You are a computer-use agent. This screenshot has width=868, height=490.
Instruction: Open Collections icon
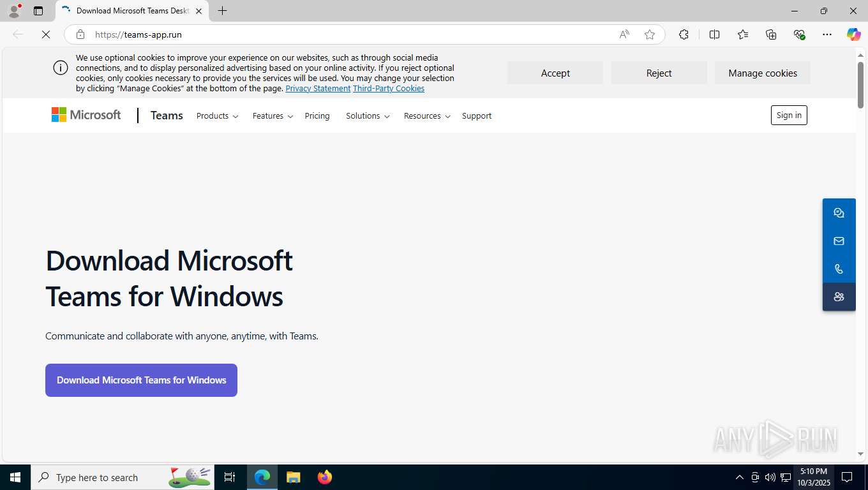tap(771, 34)
